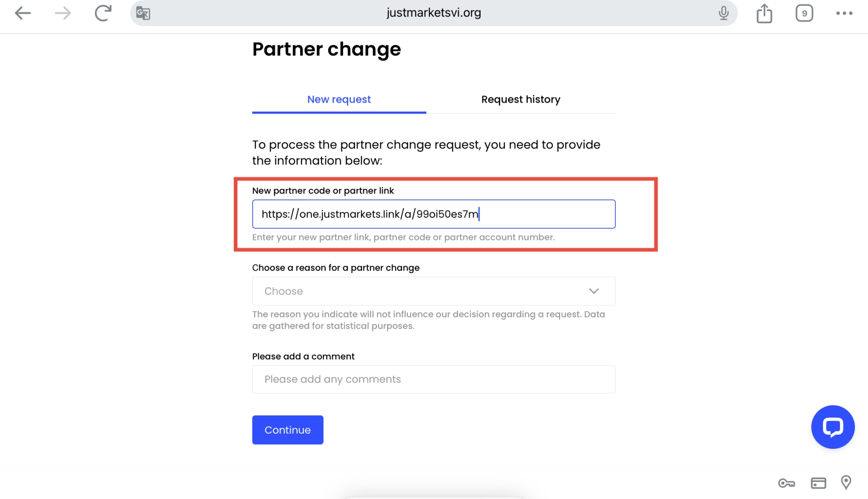Open the browser more options menu
The image size is (868, 499).
click(x=844, y=13)
